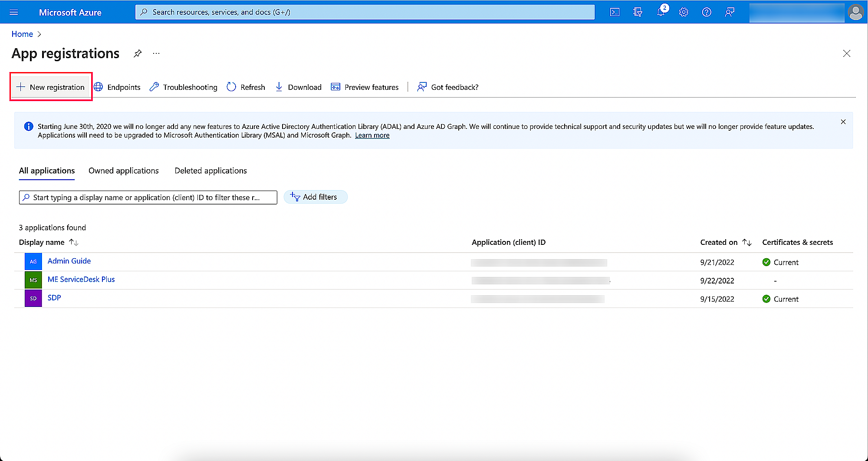Open the account avatar menu
Image resolution: width=868 pixels, height=461 pixels.
tap(856, 12)
